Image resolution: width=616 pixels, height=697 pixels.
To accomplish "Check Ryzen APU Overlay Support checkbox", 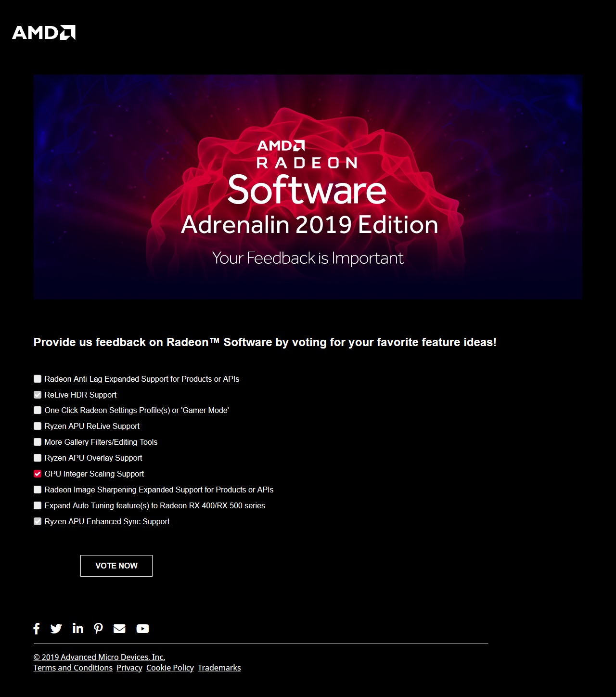I will [x=38, y=458].
